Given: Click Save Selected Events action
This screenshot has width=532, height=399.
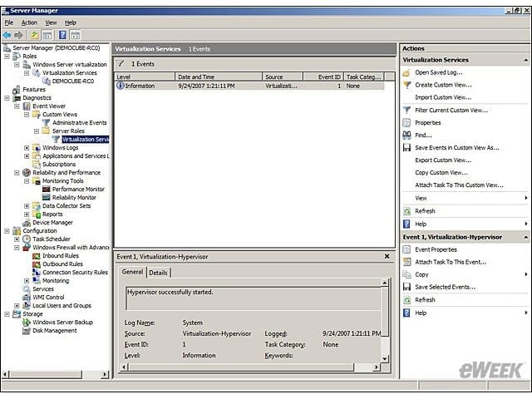Looking at the screenshot, I should click(446, 287).
